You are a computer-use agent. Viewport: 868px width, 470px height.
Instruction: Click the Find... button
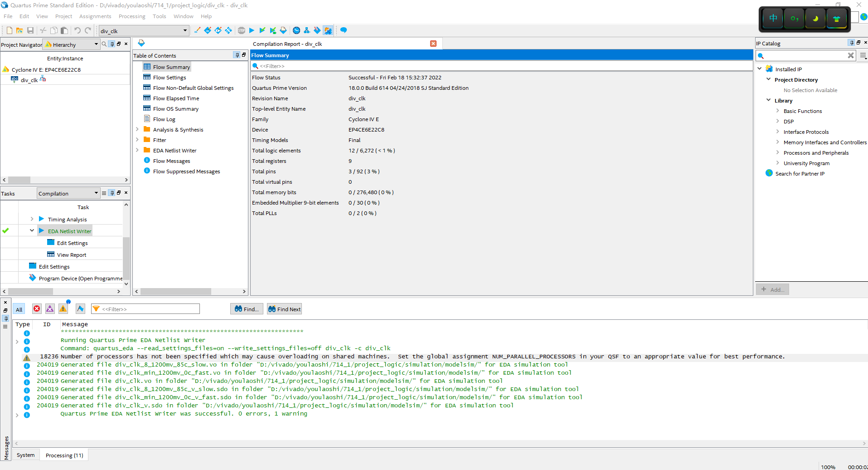[x=247, y=309]
